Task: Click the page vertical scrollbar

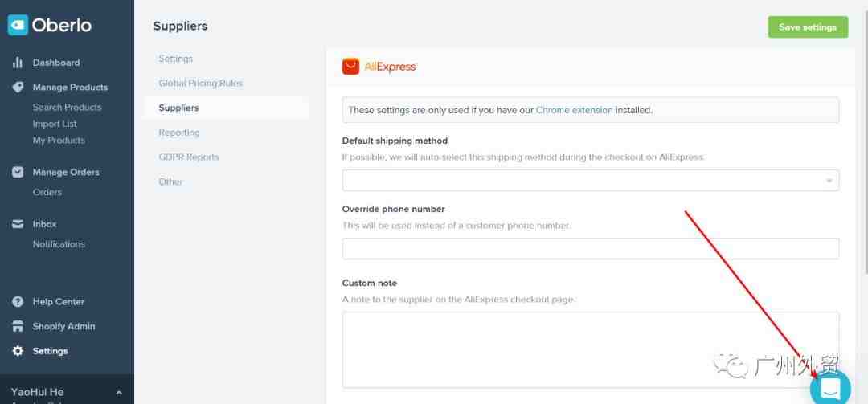Action: [x=865, y=144]
